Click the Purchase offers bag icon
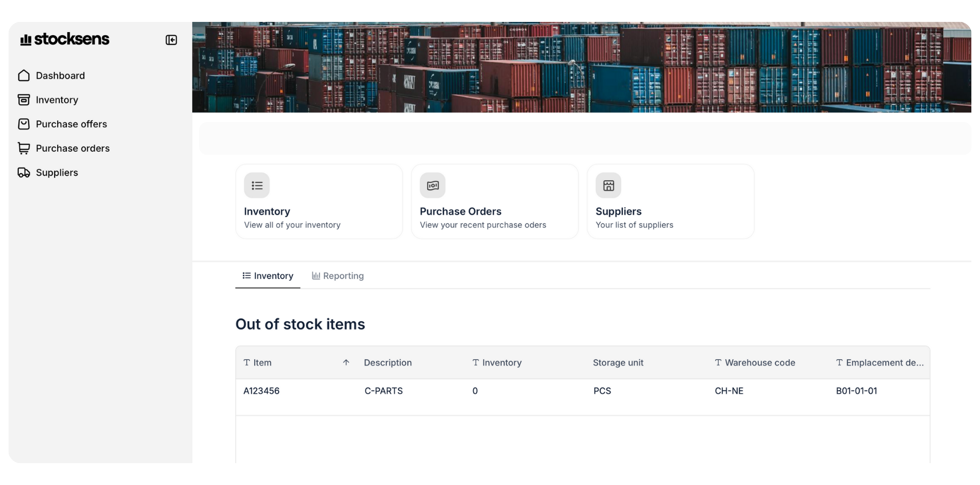The width and height of the screenshot is (980, 485). pyautogui.click(x=24, y=124)
